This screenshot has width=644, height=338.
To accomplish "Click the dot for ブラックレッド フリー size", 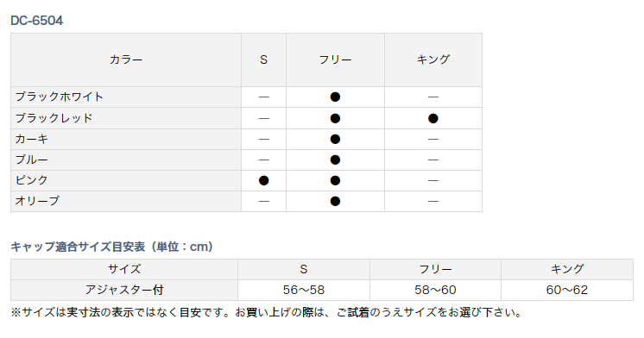I will click(x=335, y=118).
